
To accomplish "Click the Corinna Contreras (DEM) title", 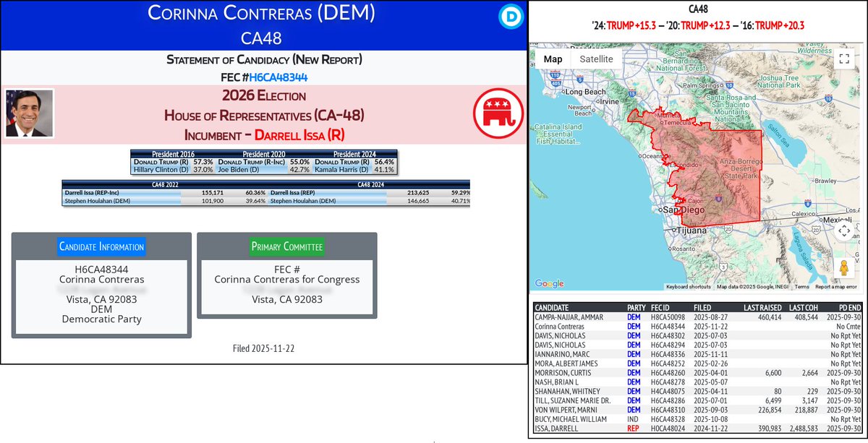I will (261, 13).
